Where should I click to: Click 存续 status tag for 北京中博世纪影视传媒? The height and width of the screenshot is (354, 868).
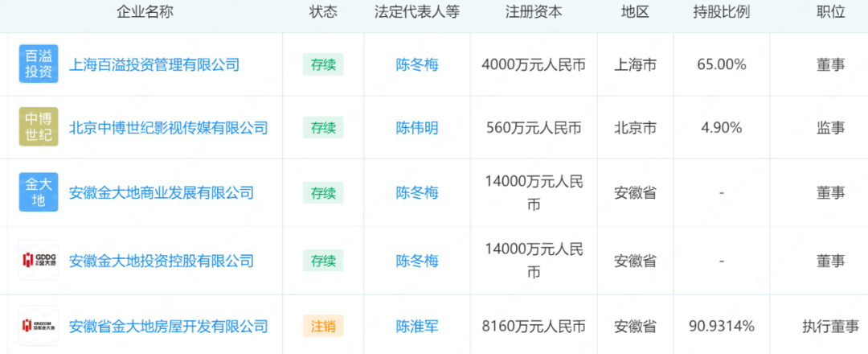[323, 127]
